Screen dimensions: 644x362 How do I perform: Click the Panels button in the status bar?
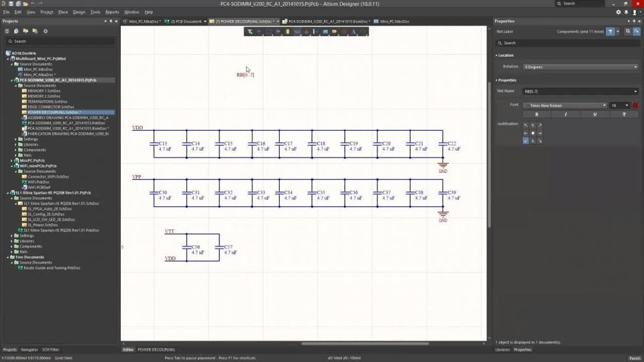click(x=635, y=358)
